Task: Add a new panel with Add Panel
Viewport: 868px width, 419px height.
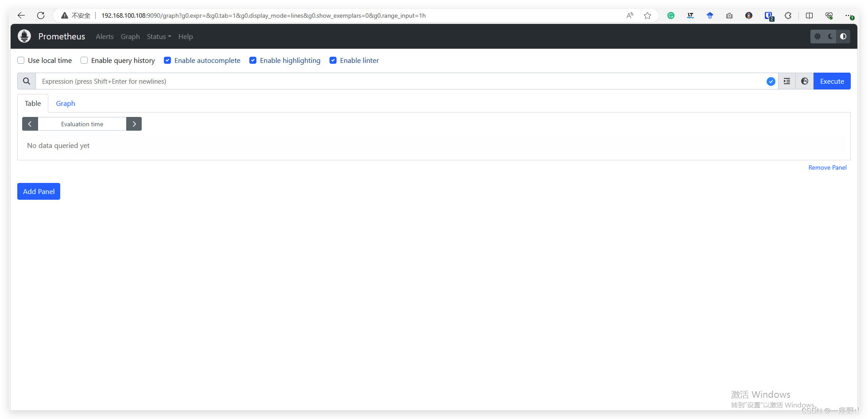Action: 39,191
